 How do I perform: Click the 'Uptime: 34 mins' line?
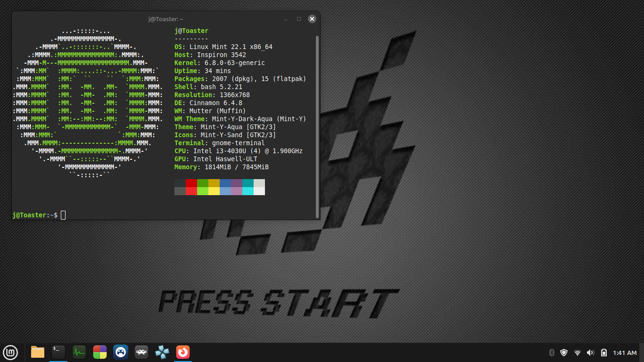click(203, 71)
